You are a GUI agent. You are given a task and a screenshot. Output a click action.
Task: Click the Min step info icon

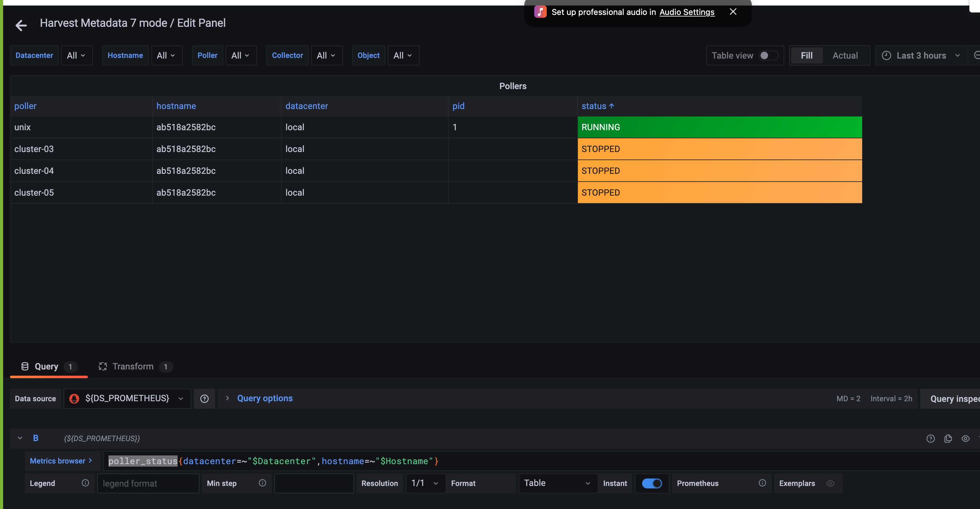[262, 483]
